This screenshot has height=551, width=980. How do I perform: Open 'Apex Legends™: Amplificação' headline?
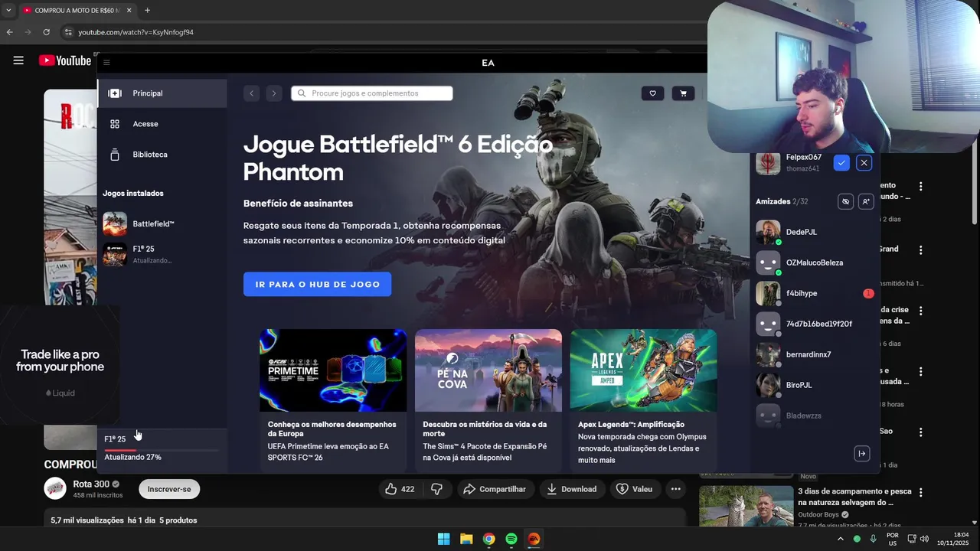[631, 424]
